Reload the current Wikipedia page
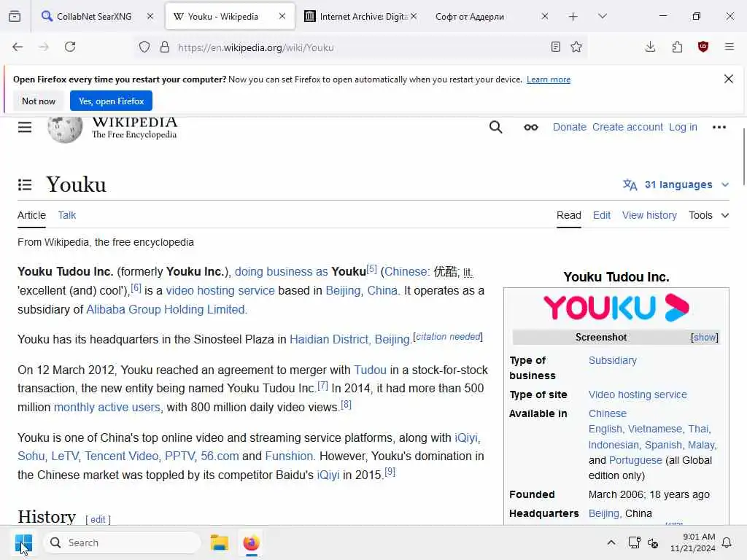This screenshot has width=747, height=560. click(70, 47)
